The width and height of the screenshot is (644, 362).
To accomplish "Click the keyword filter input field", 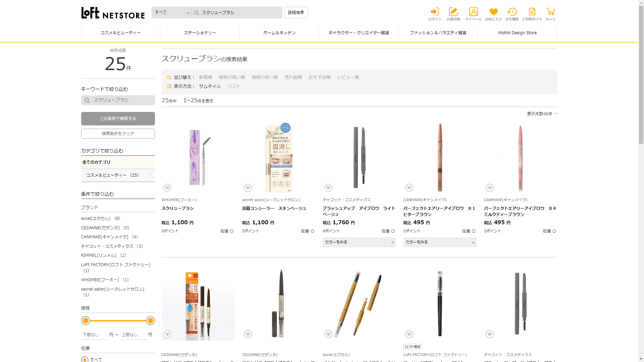I will [x=118, y=100].
